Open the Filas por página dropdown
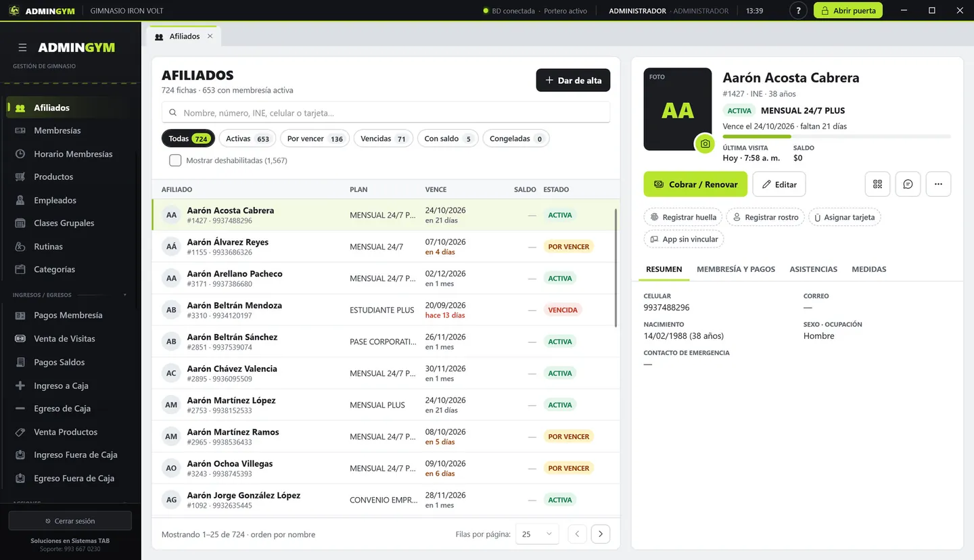Image resolution: width=974 pixels, height=560 pixels. coord(537,534)
